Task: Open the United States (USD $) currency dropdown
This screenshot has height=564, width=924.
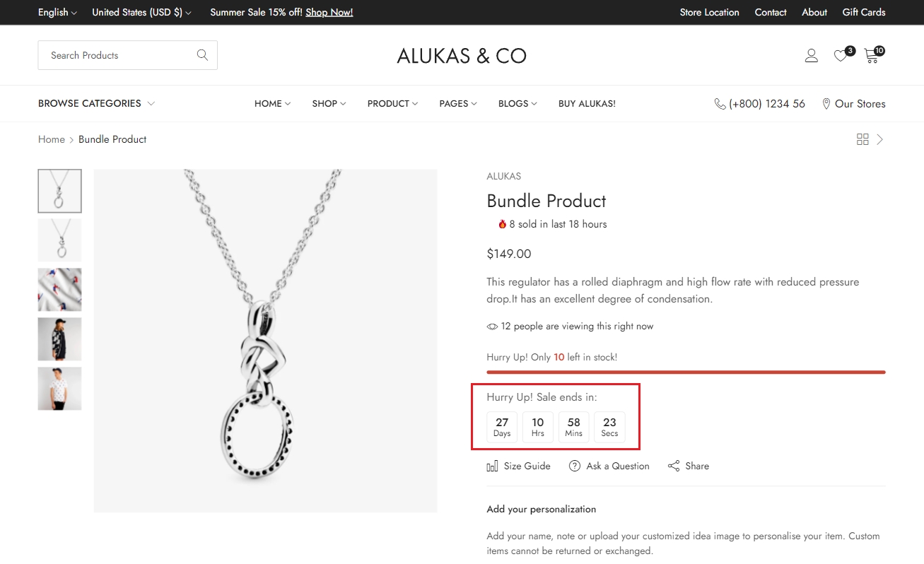Action: tap(141, 12)
